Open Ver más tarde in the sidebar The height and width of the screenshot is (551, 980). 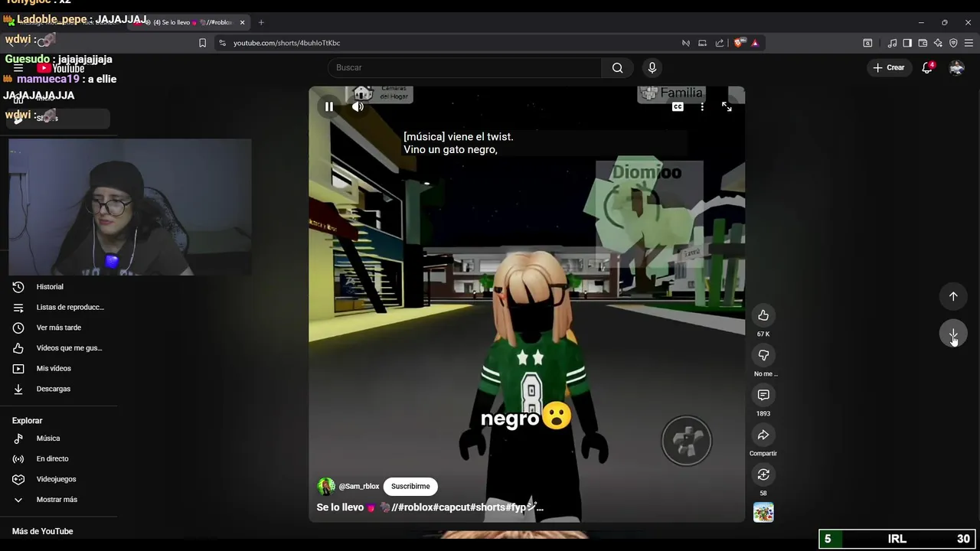coord(60,328)
